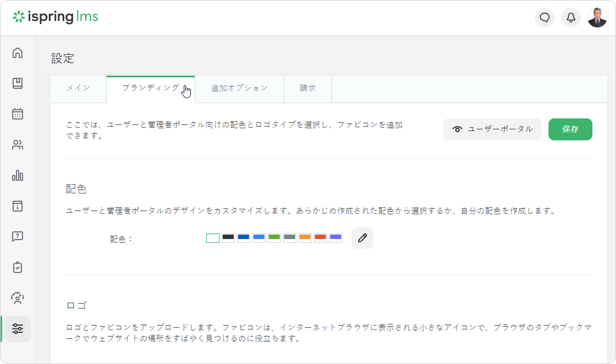The height and width of the screenshot is (364, 616).
Task: Click the settings sliders icon in sidebar
Action: click(18, 329)
